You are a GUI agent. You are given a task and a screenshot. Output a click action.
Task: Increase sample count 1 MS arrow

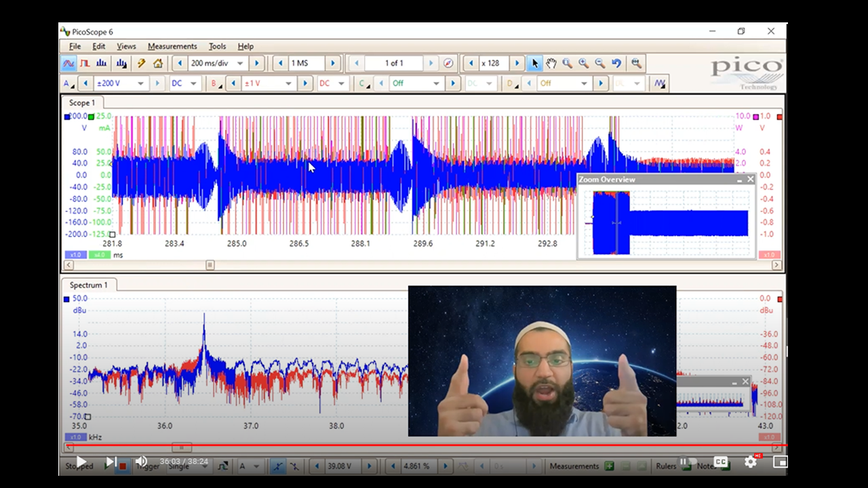tap(332, 63)
